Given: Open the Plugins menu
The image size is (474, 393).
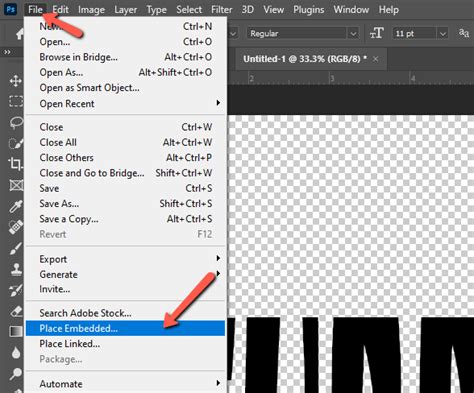Looking at the screenshot, I should tap(309, 10).
